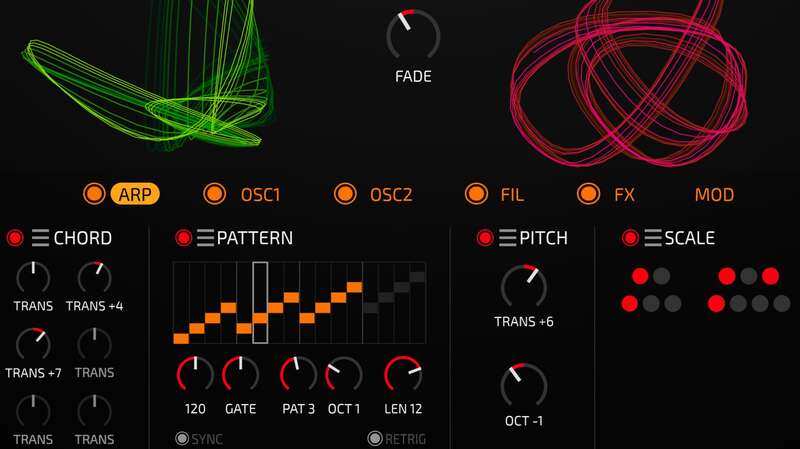Switch to the OSC1 tab
The width and height of the screenshot is (800, 449).
[x=260, y=195]
